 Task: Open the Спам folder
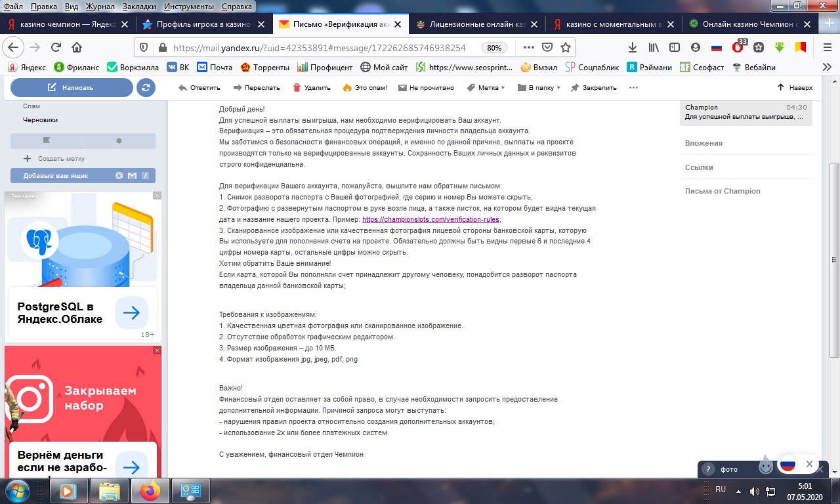pos(31,106)
